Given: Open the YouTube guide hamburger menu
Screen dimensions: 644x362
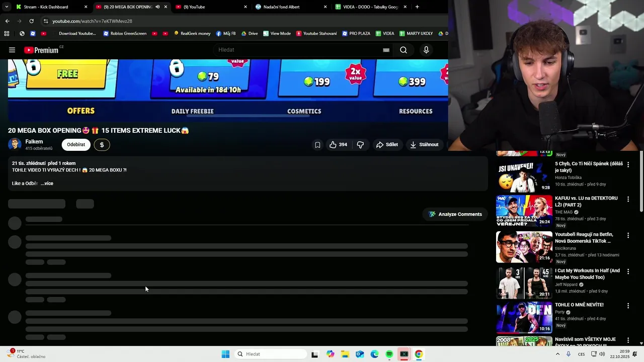Looking at the screenshot, I should pos(12,50).
